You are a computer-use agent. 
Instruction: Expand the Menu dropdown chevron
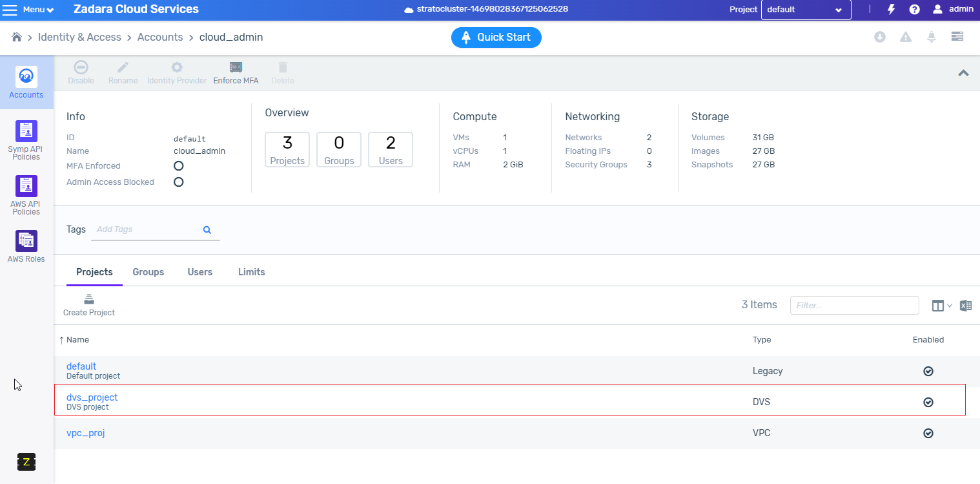pos(50,10)
